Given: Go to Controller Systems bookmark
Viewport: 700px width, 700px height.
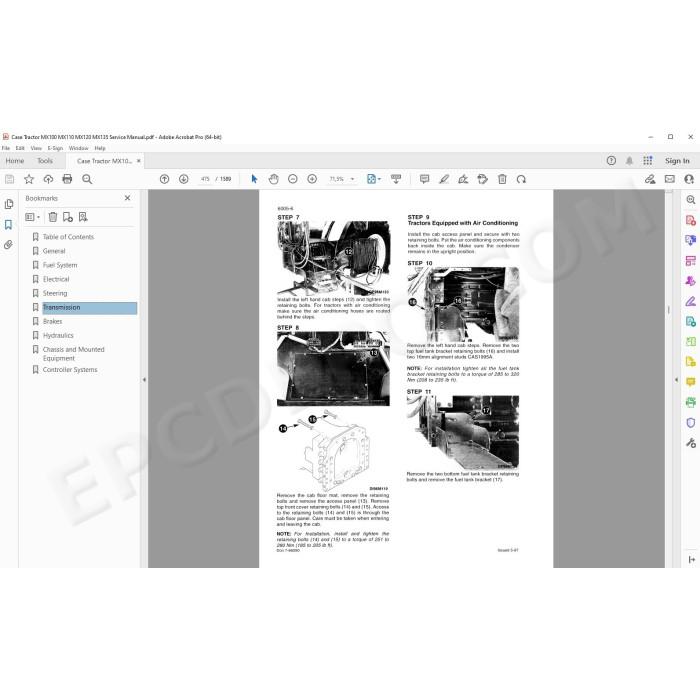Looking at the screenshot, I should pyautogui.click(x=70, y=369).
